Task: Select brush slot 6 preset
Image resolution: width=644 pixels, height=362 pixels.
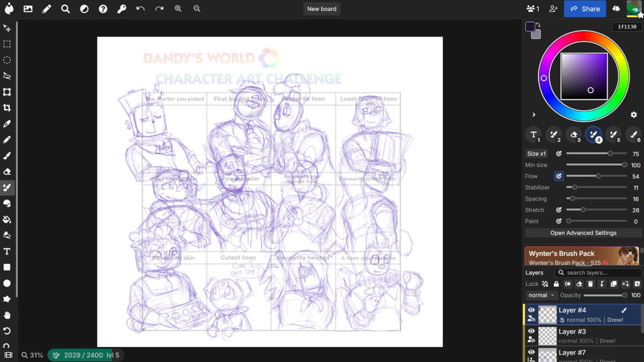Action: pyautogui.click(x=634, y=135)
